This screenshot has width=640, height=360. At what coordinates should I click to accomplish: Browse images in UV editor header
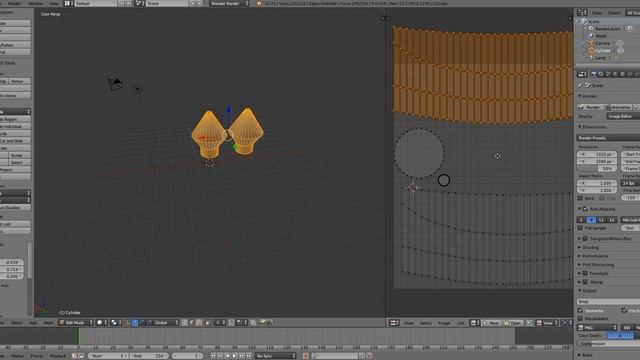(x=475, y=323)
